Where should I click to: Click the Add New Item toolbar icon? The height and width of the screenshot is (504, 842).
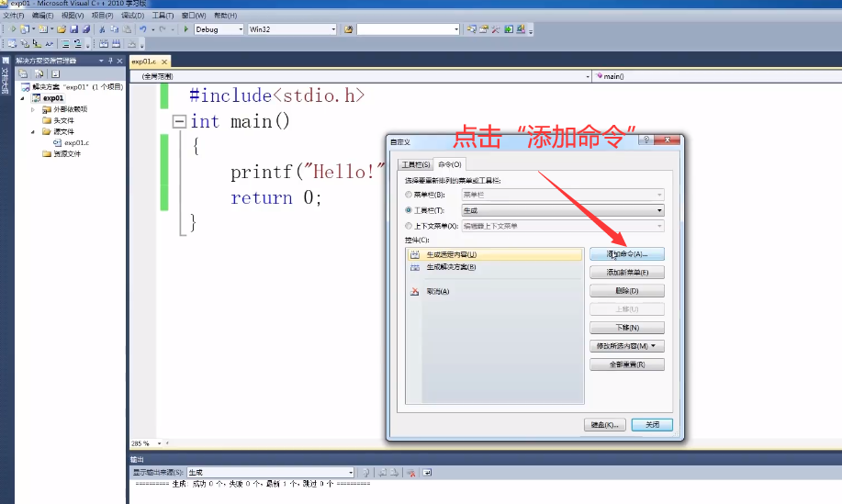pos(43,29)
